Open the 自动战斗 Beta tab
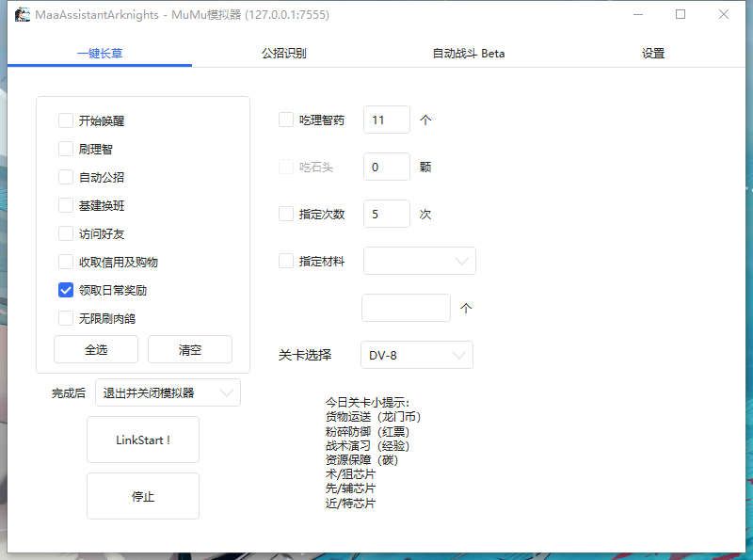This screenshot has width=753, height=560. [x=470, y=54]
